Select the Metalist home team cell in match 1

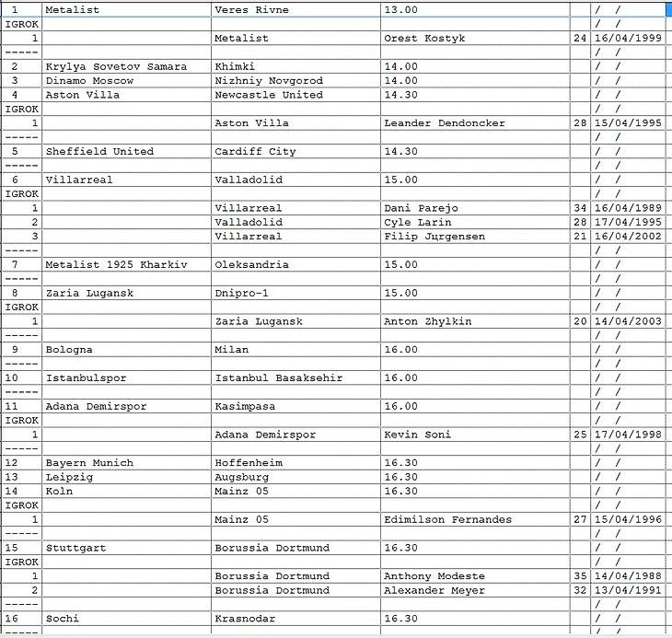tap(126, 10)
